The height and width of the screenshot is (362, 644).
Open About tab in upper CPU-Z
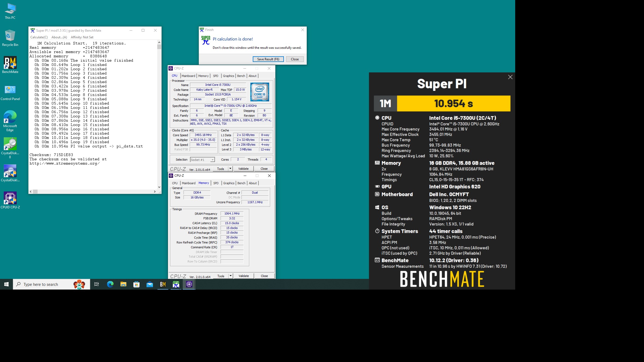253,76
